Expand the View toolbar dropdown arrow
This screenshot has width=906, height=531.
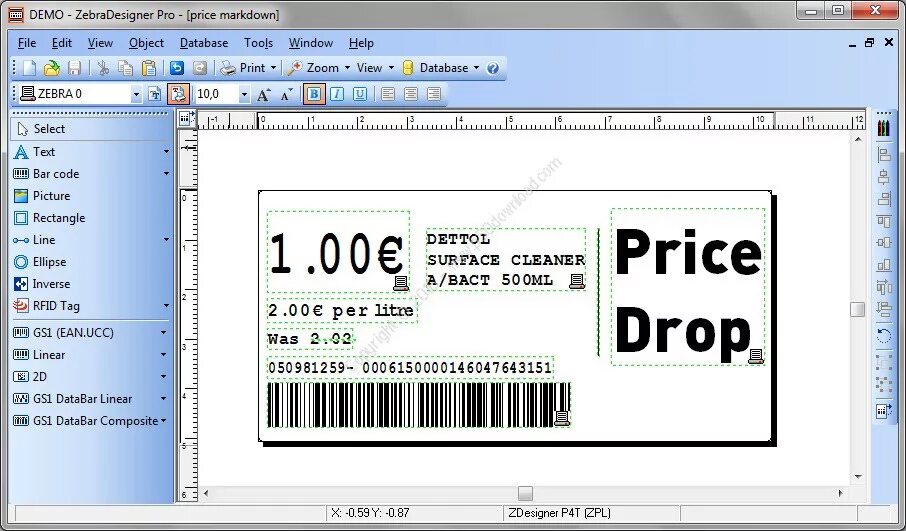[391, 68]
